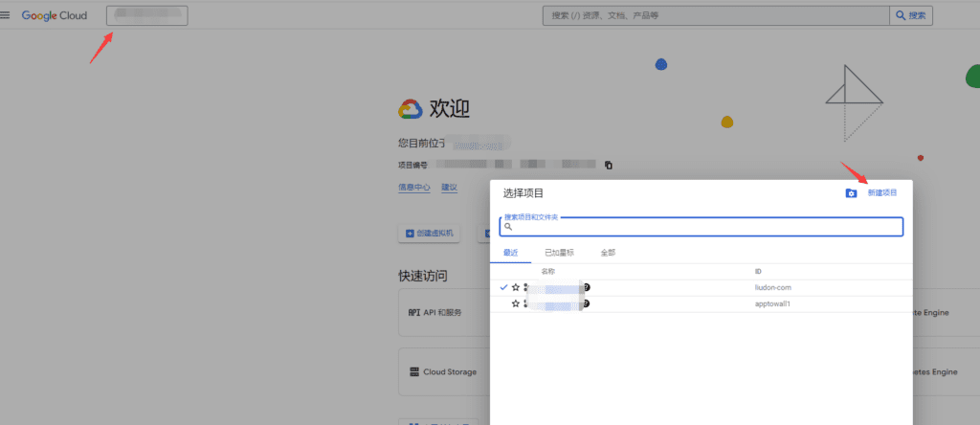Click the 新建项目 link
The height and width of the screenshot is (425, 980).
(x=881, y=193)
